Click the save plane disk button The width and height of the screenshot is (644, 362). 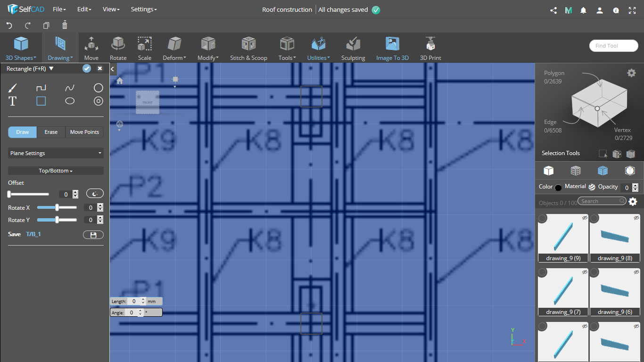[93, 235]
